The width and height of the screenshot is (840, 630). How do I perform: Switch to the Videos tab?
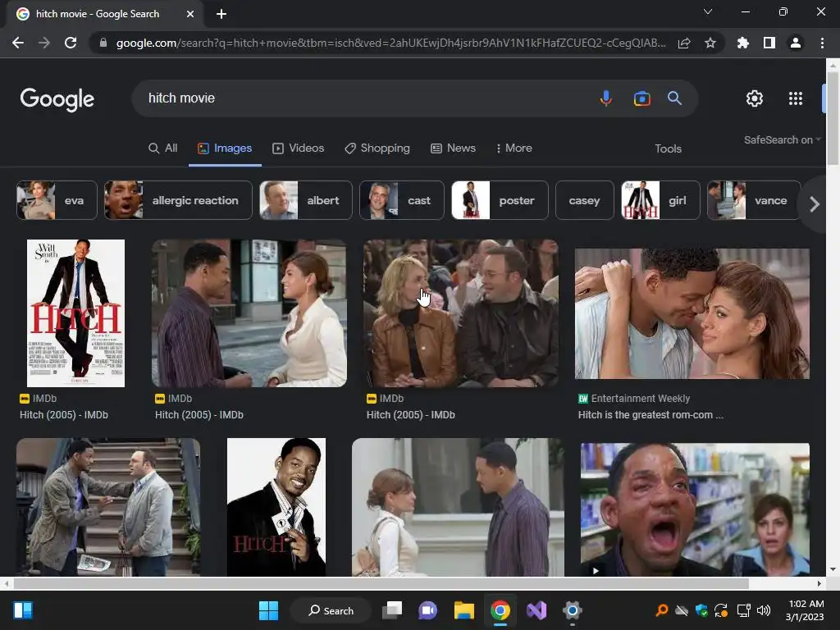pos(299,148)
